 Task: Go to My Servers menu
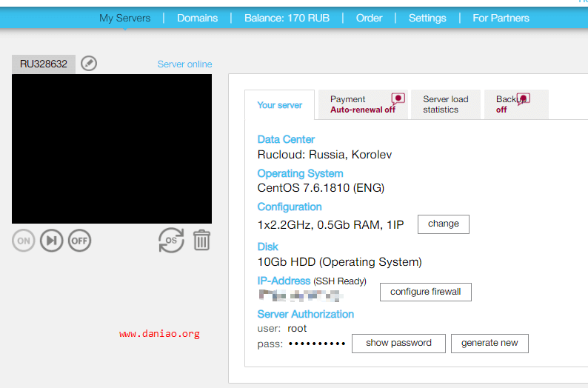tap(125, 18)
